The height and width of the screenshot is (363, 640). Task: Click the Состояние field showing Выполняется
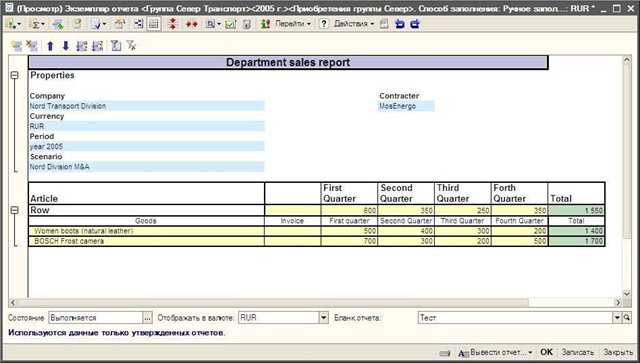click(96, 318)
